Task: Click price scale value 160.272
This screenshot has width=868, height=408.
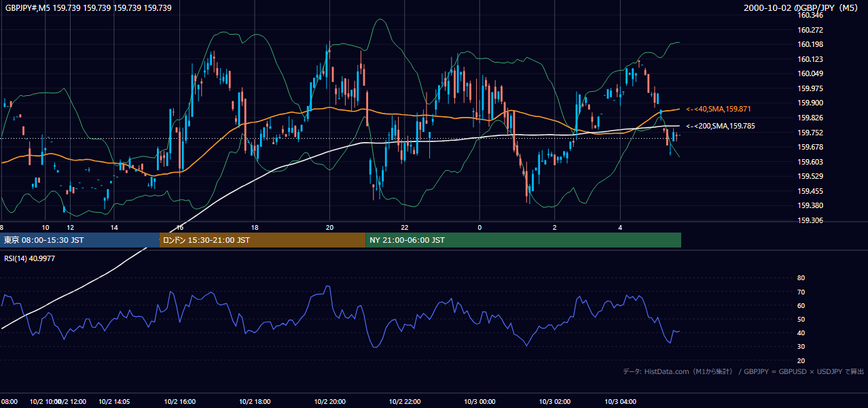Action: point(810,30)
